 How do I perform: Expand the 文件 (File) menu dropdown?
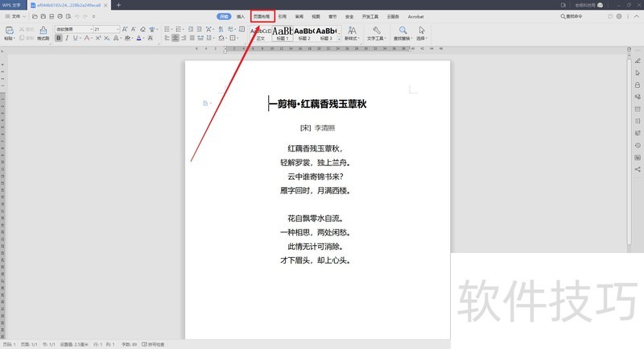[18, 16]
